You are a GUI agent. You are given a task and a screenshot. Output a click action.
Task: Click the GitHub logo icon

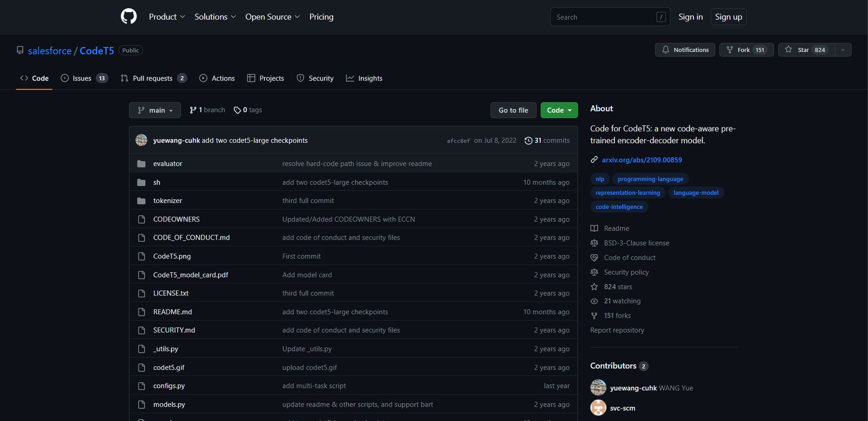coord(128,17)
